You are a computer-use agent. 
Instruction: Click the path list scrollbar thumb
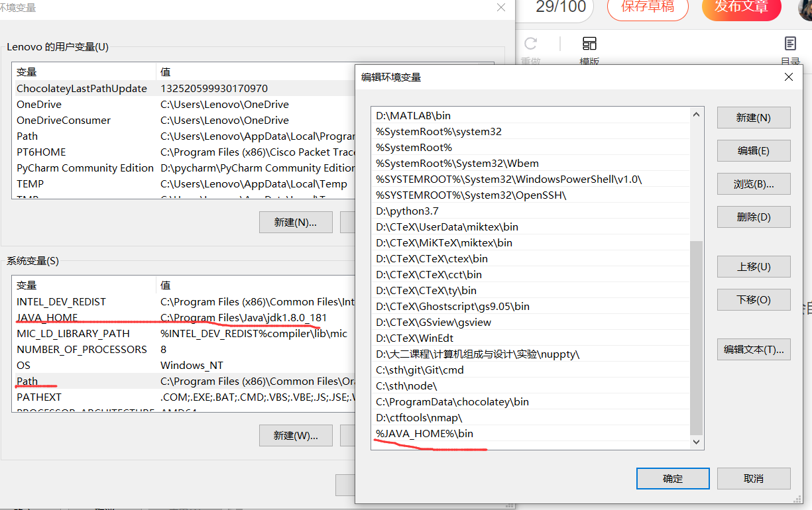(696, 338)
